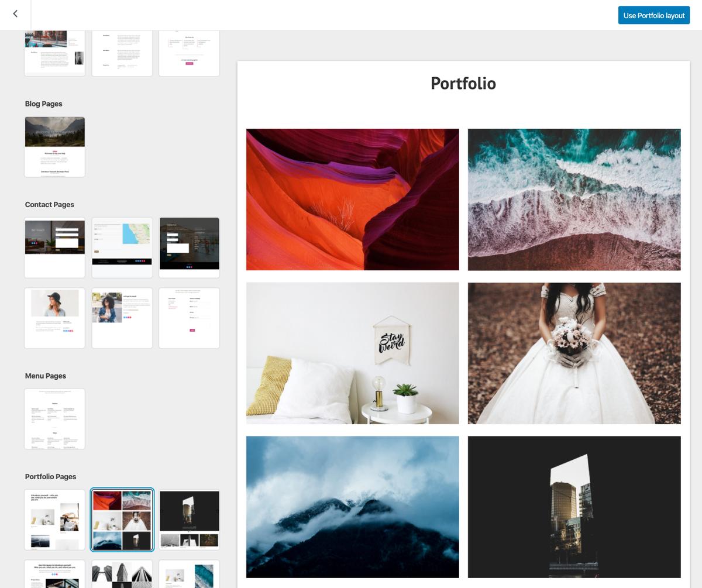Choose the contact layout with the map

coord(122,247)
